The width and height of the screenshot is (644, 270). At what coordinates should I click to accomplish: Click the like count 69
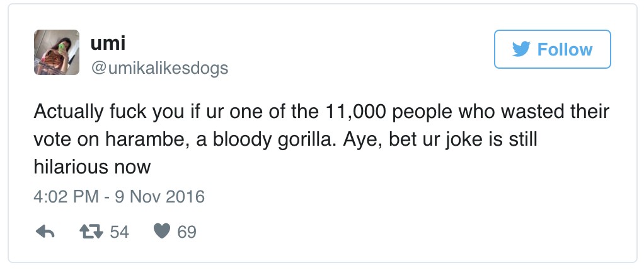tap(187, 233)
